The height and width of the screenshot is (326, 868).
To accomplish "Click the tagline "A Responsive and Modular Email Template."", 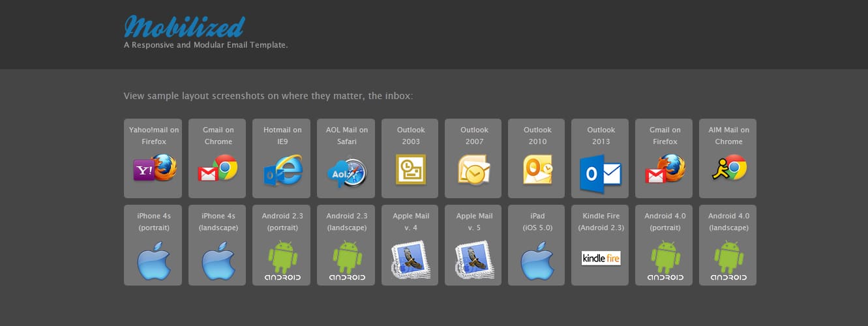I will pyautogui.click(x=206, y=45).
